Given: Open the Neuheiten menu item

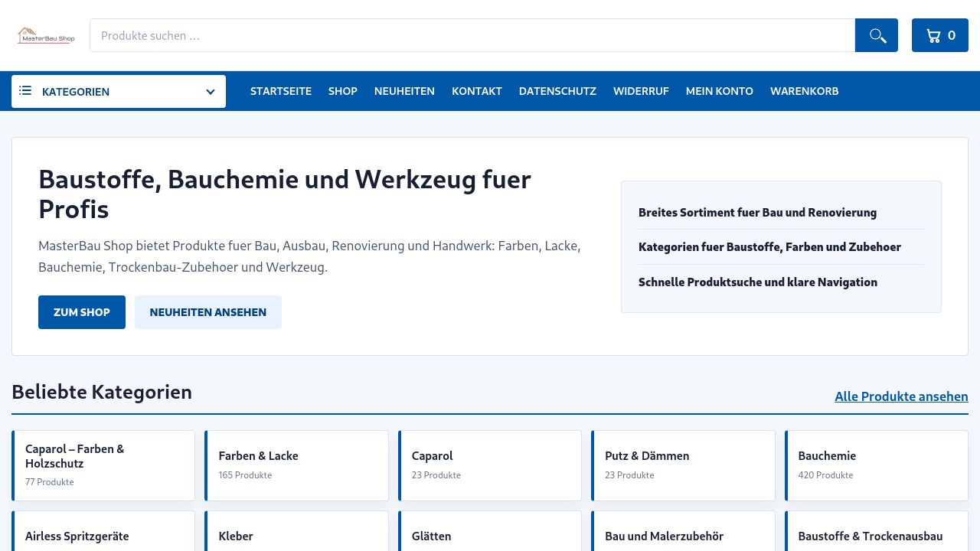Looking at the screenshot, I should click(404, 91).
